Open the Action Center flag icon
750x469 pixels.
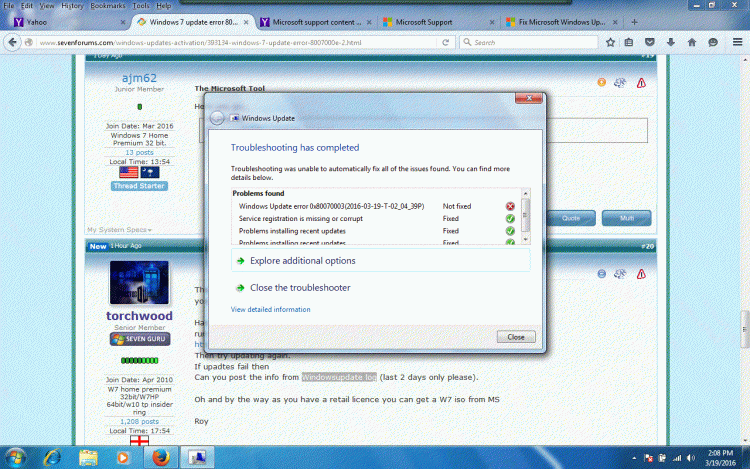[x=648, y=458]
